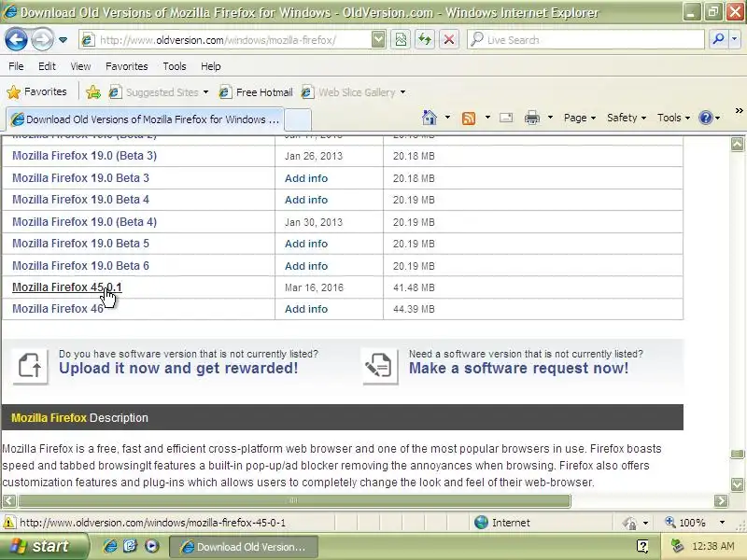Open the File menu
The height and width of the screenshot is (560, 747).
click(x=16, y=66)
